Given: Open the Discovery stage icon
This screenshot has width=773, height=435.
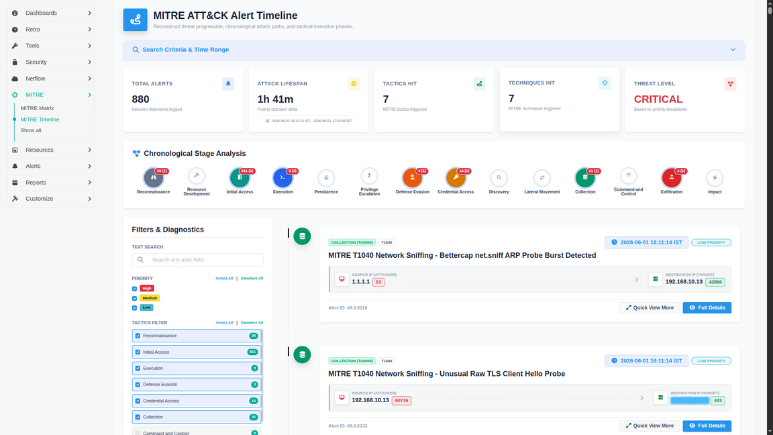Looking at the screenshot, I should point(499,178).
